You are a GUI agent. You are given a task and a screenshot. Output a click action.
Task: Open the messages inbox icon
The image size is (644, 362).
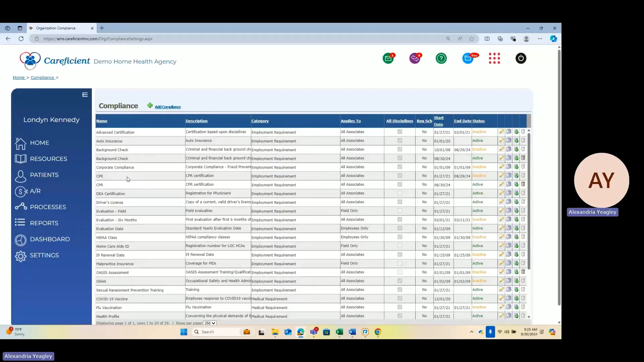coord(388,58)
